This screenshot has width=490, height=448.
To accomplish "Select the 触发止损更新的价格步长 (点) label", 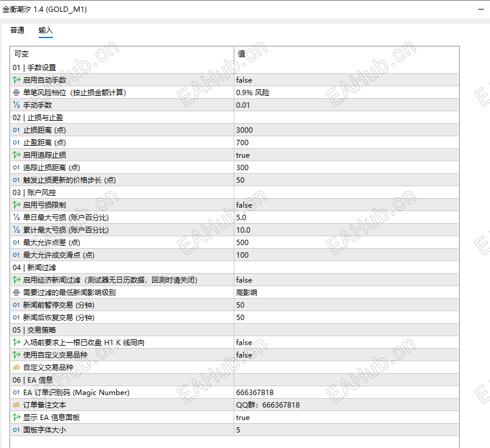I will click(70, 180).
